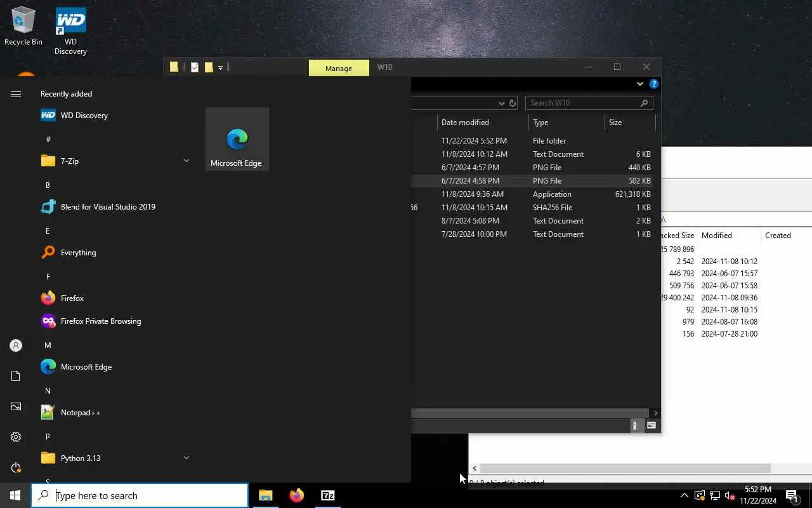Click the Properties checkmark icon in Explorer title bar
This screenshot has height=508, width=812.
click(x=195, y=67)
